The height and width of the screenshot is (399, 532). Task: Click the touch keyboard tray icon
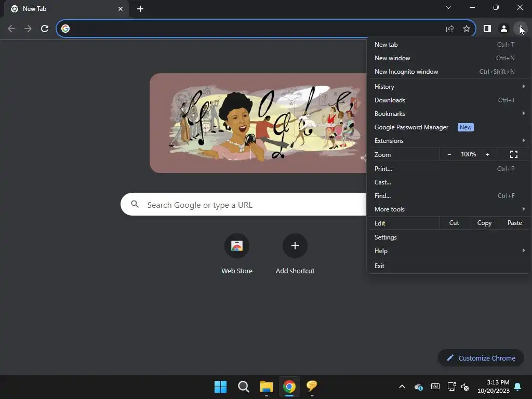pos(435,387)
